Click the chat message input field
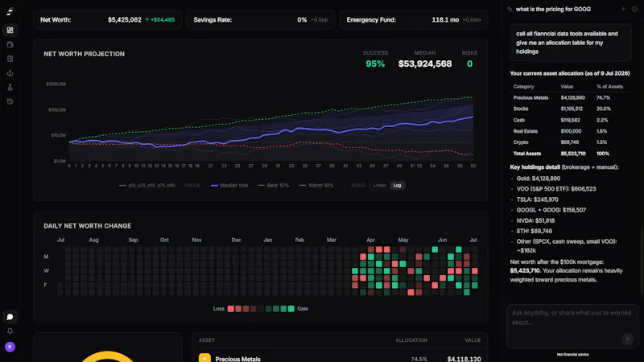 [x=572, y=327]
